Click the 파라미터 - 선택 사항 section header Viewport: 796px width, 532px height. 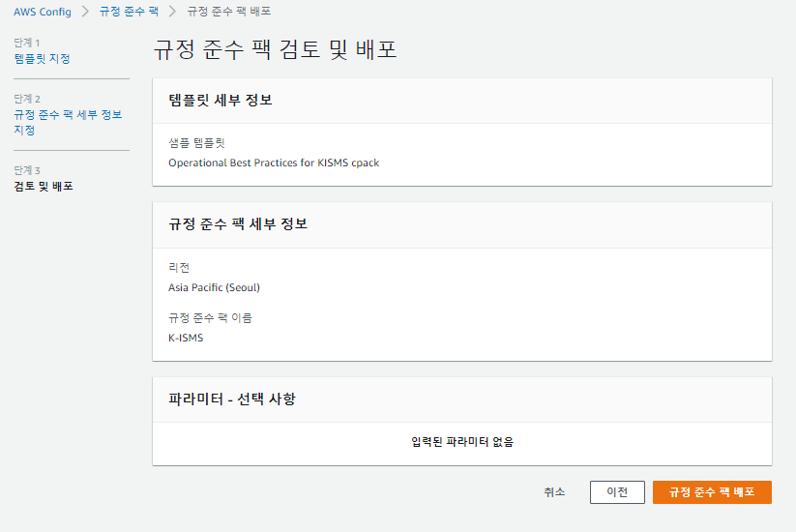(x=232, y=399)
